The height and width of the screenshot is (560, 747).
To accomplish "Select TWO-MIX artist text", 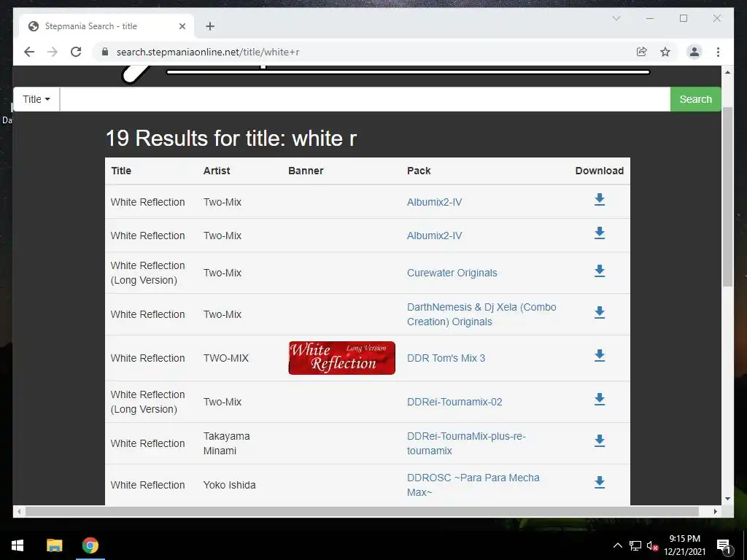I will coord(226,358).
